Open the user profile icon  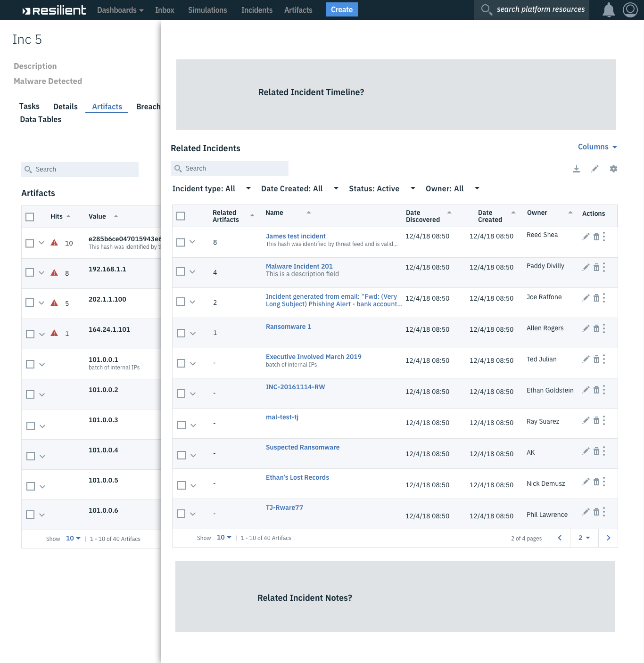click(x=630, y=10)
